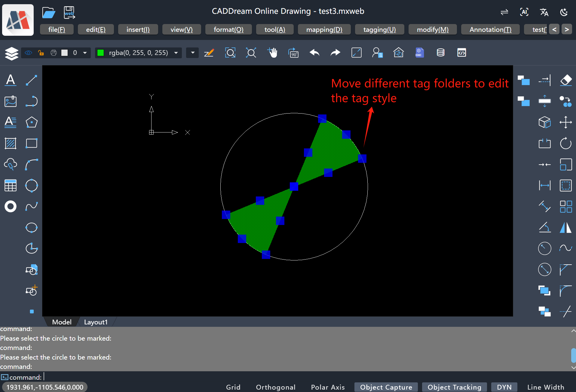This screenshot has width=576, height=392.
Task: Open the rgba color dropdown
Action: [x=176, y=53]
